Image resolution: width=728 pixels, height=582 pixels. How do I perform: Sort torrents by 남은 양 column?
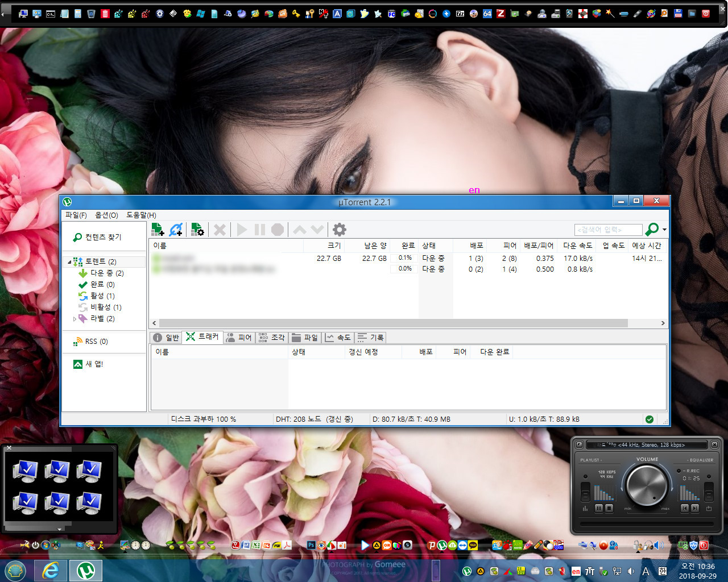[367, 246]
